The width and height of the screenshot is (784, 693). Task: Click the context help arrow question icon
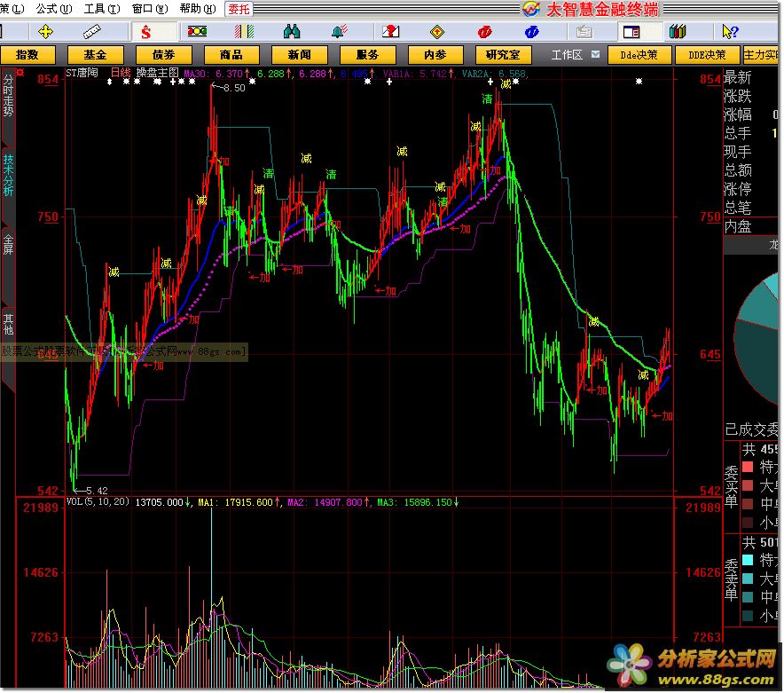pos(730,32)
